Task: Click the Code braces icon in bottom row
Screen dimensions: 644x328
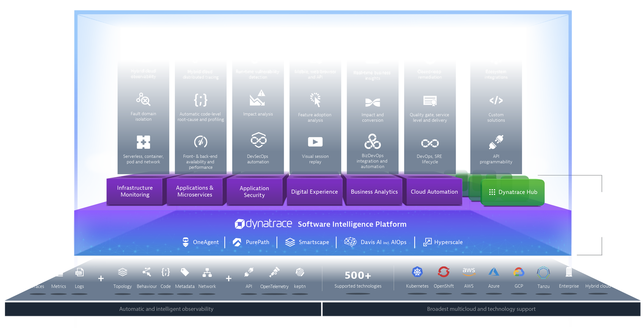Action: (x=166, y=272)
